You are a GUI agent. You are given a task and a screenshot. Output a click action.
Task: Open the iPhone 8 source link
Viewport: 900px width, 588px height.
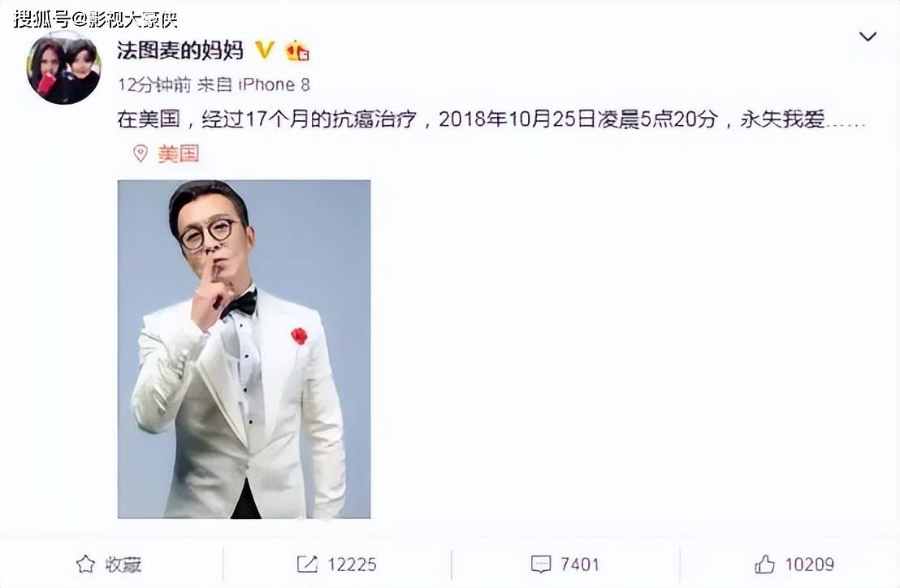coord(274,85)
